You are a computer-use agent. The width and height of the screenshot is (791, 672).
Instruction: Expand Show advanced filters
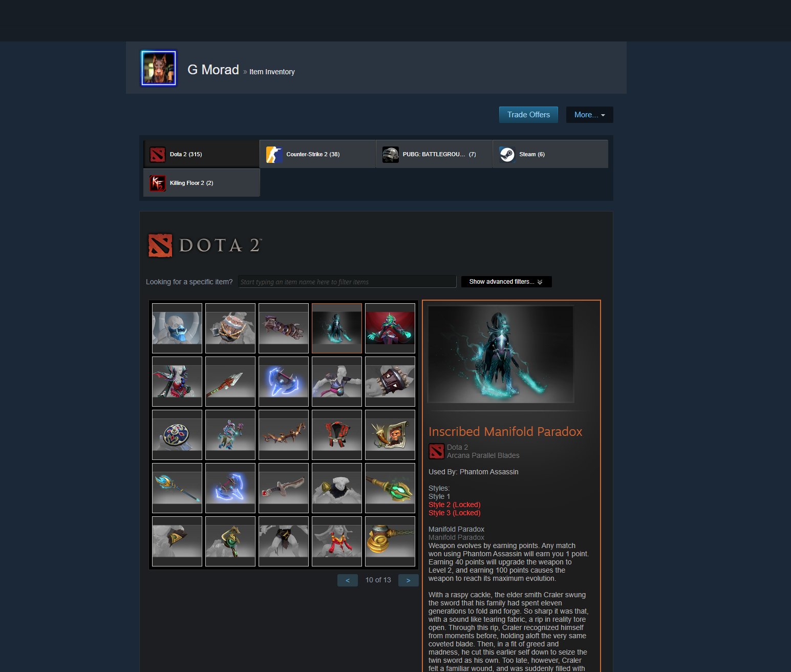point(506,282)
